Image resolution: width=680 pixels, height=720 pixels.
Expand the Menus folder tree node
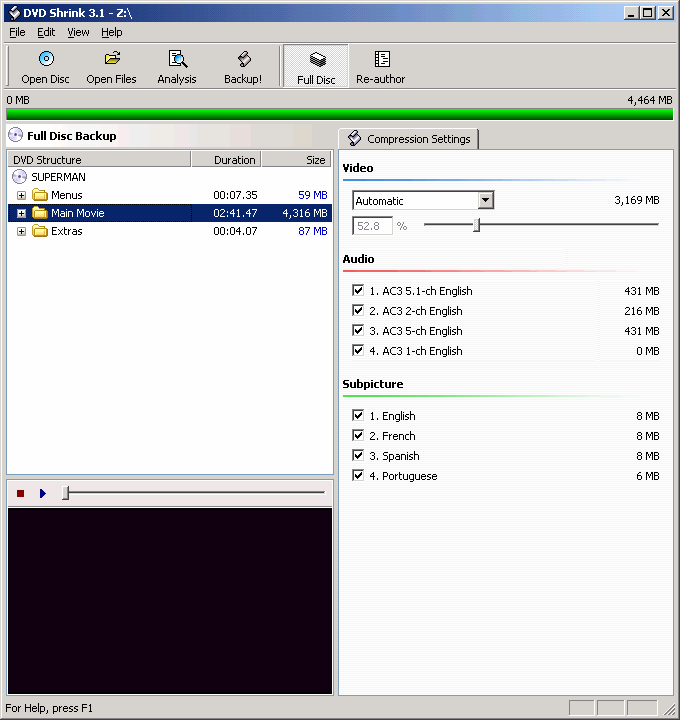click(22, 195)
